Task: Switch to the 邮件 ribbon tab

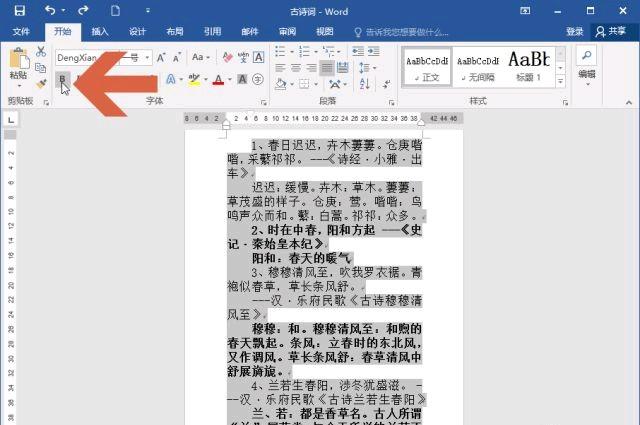Action: click(250, 31)
